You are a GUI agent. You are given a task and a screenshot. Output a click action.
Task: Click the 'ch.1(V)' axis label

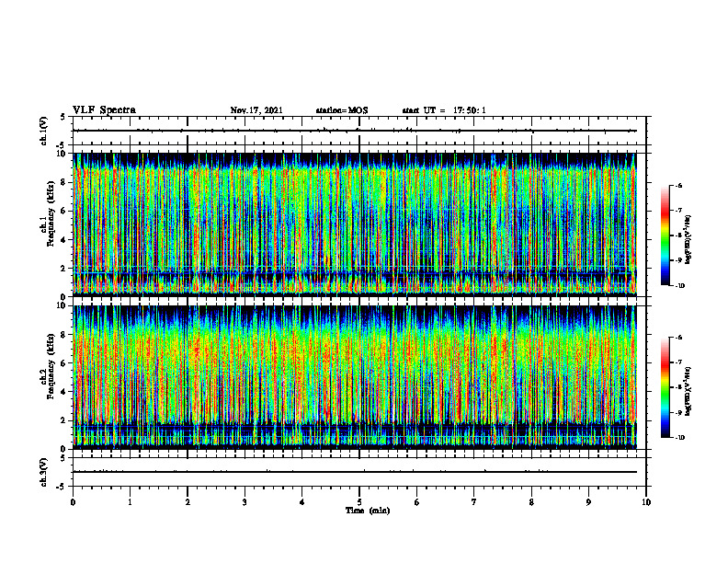click(x=44, y=131)
